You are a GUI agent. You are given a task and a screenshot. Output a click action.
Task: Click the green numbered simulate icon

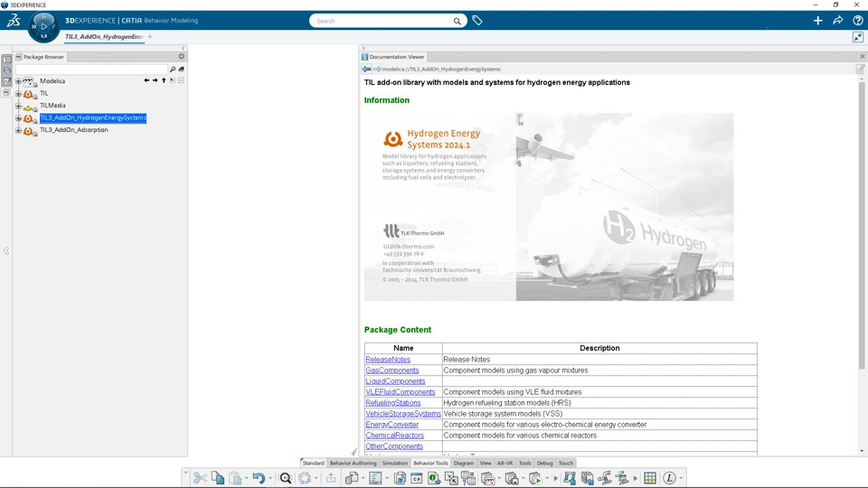click(434, 477)
